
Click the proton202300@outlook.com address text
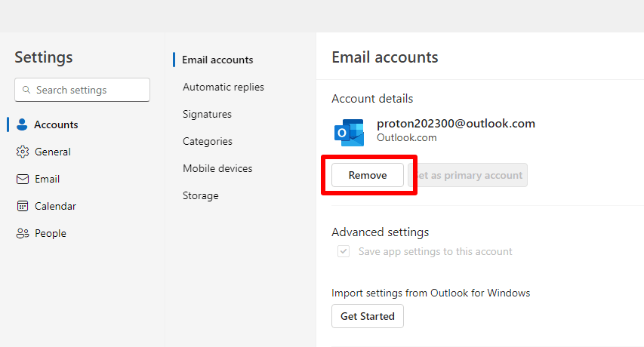click(456, 124)
